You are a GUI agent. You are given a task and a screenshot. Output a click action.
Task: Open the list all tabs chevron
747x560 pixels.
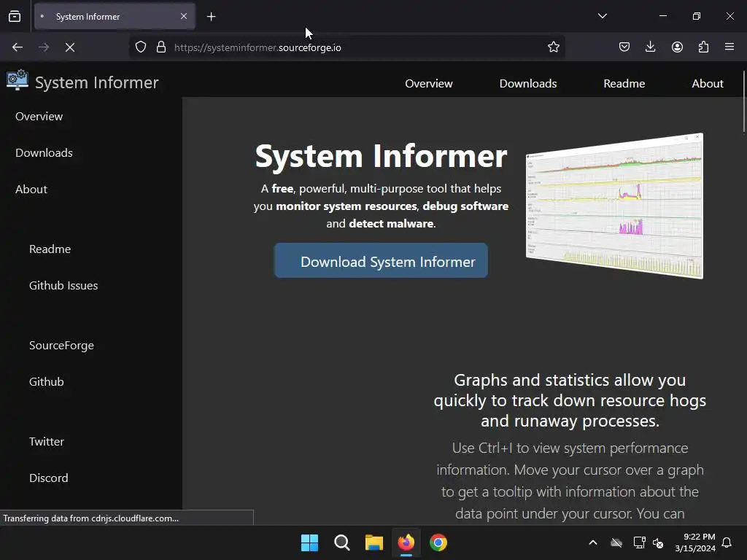(602, 16)
